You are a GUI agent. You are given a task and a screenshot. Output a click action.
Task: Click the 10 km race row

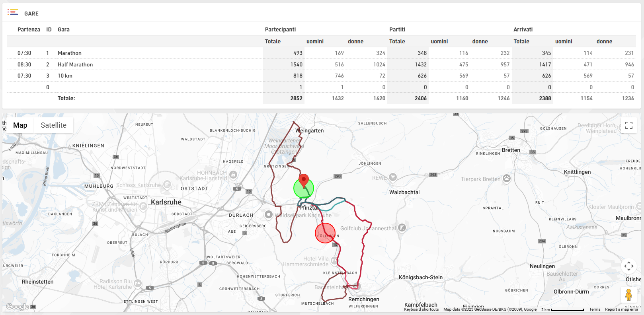[x=65, y=76]
